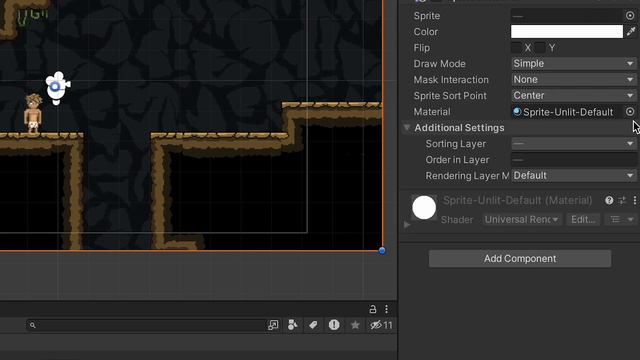Click the Sprite-Unlit-Default material field
This screenshot has width=640, height=360.
pos(567,112)
